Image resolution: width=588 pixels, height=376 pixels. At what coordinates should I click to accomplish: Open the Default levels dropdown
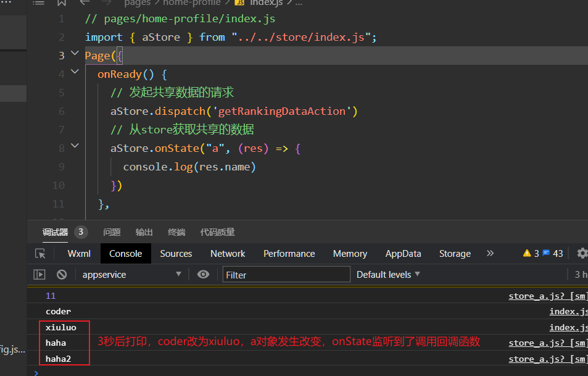pyautogui.click(x=388, y=275)
